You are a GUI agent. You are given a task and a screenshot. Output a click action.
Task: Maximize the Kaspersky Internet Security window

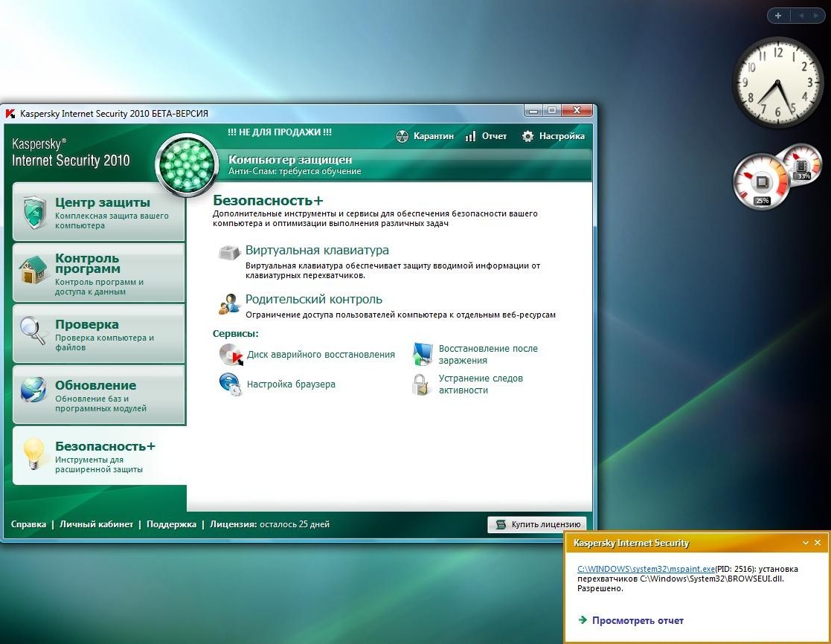pos(552,110)
